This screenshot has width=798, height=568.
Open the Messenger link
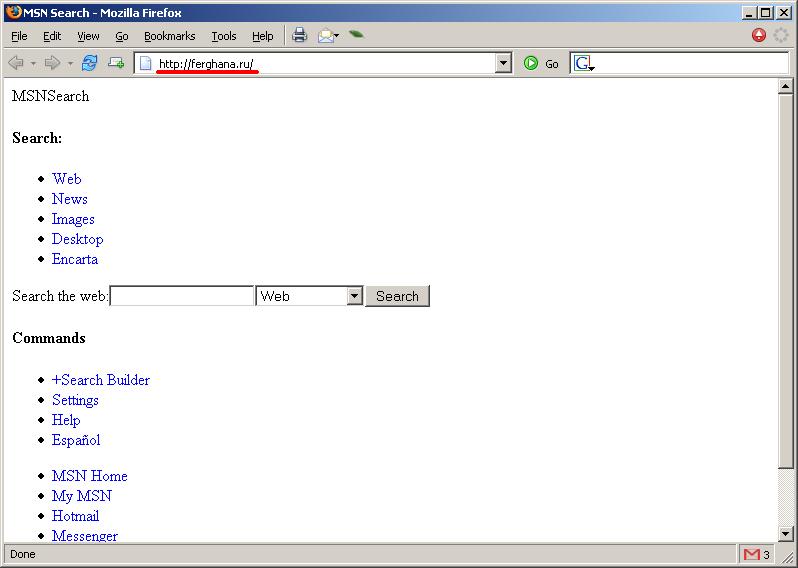click(x=84, y=536)
